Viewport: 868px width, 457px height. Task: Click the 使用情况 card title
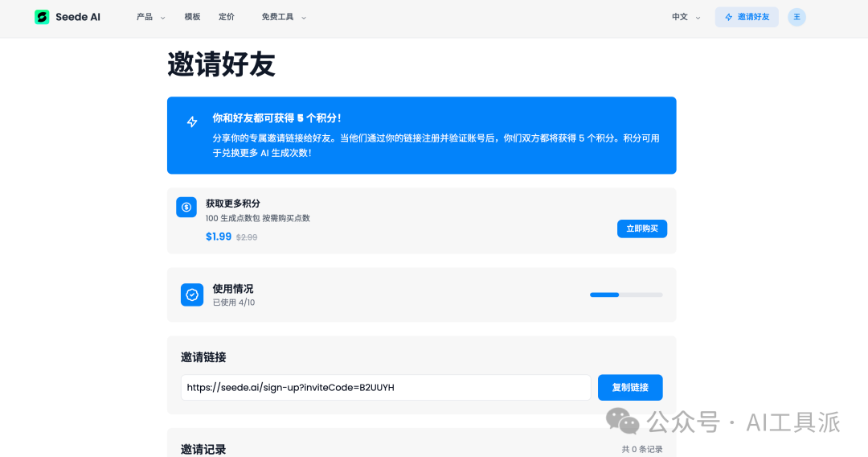233,289
